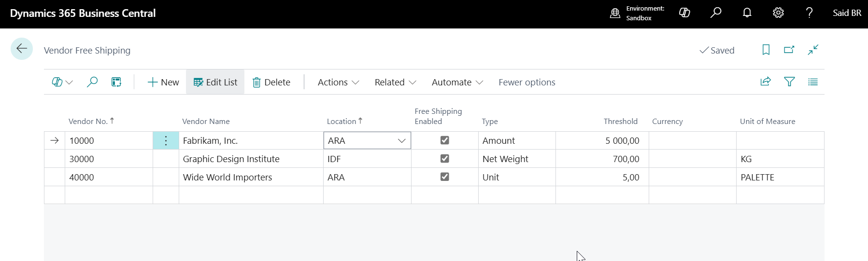Image resolution: width=868 pixels, height=261 pixels.
Task: Open the Automate menu
Action: tap(457, 82)
